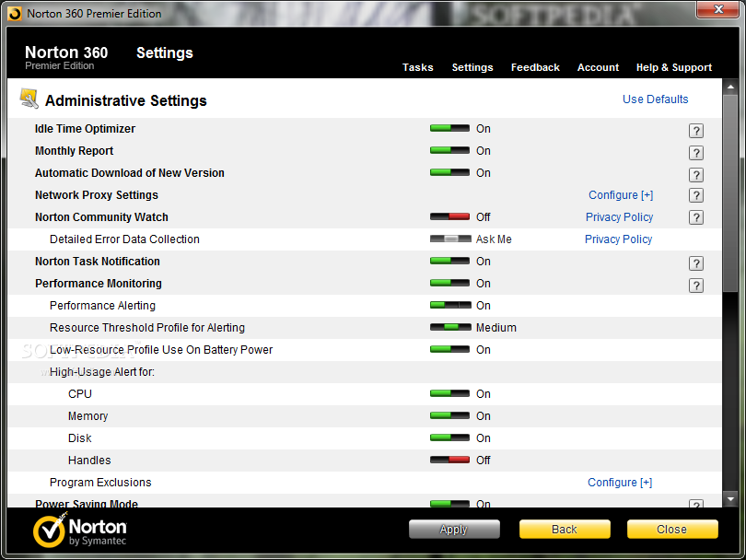Open help for Idle Time Optimizer
This screenshot has height=560, width=746.
pos(695,131)
